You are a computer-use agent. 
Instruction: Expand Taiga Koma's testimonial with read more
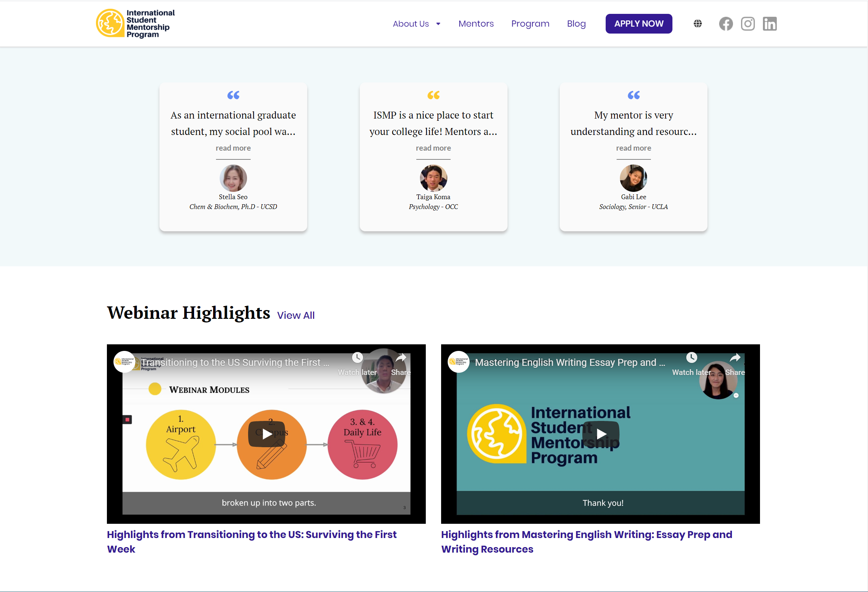tap(433, 148)
